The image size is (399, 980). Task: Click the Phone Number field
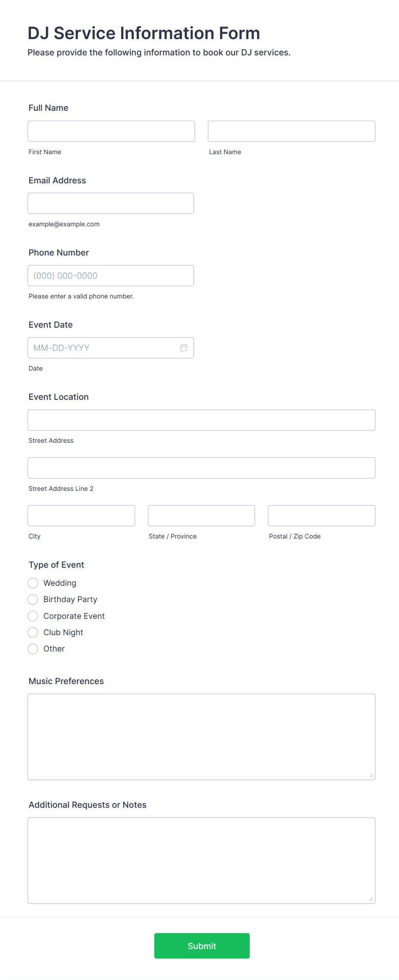[111, 275]
